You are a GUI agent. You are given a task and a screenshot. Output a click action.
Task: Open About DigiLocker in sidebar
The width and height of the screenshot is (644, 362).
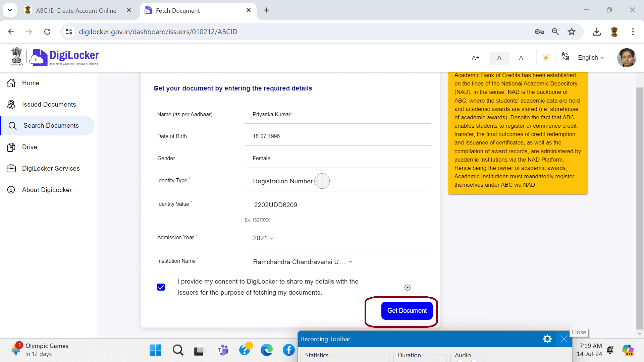[39, 190]
